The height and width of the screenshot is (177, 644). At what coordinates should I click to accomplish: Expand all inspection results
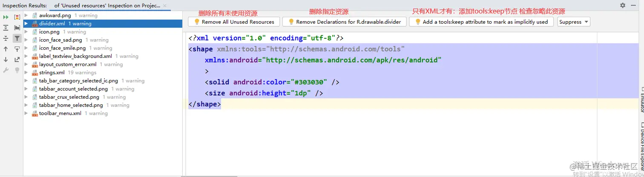(x=6, y=28)
